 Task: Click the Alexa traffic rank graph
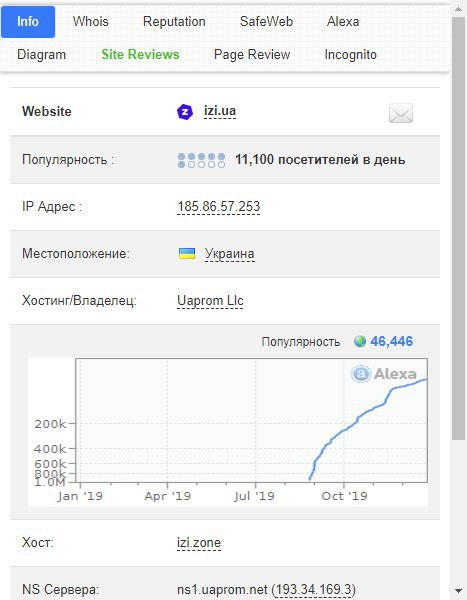[x=228, y=432]
